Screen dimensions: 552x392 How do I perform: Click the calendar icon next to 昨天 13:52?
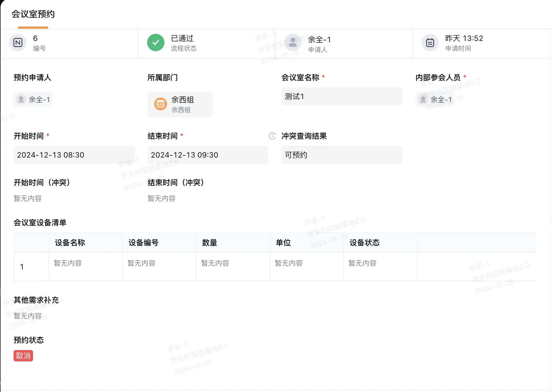coord(430,43)
